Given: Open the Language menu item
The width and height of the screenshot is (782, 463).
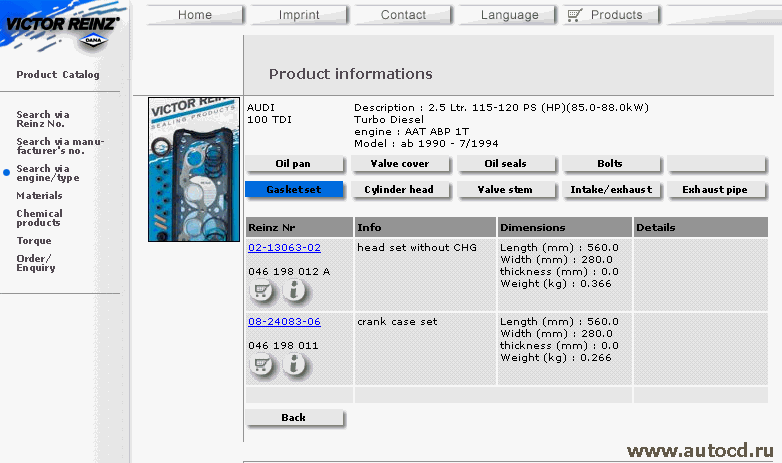Looking at the screenshot, I should pyautogui.click(x=509, y=15).
